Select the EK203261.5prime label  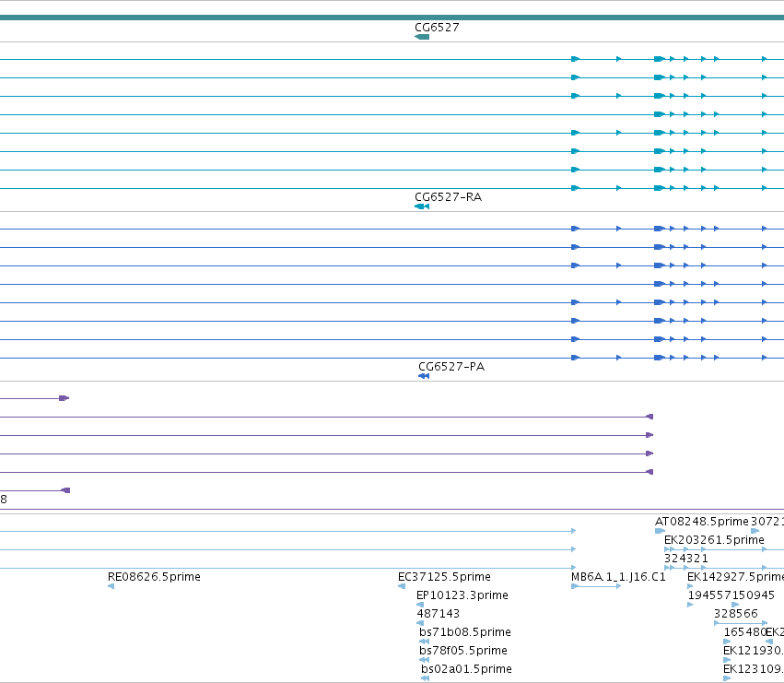point(715,540)
